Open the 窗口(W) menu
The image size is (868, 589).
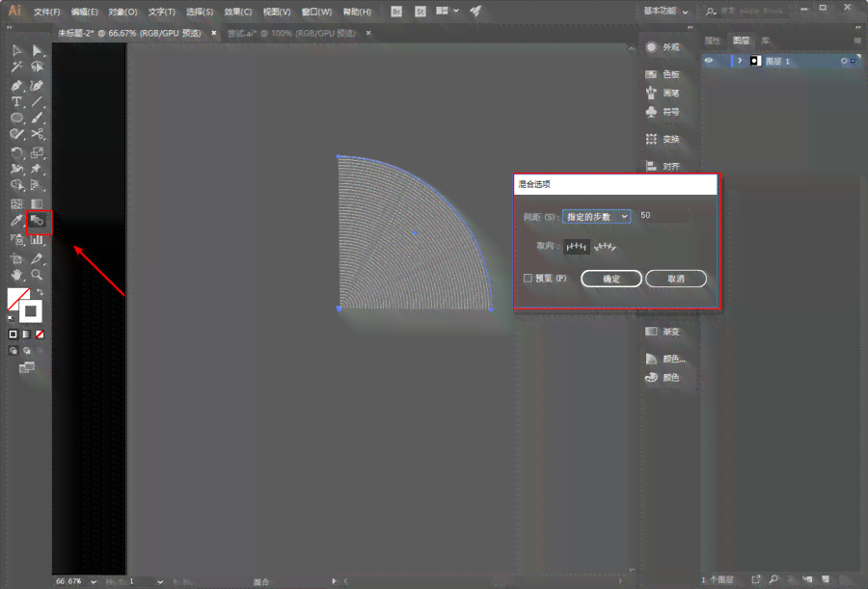click(316, 12)
